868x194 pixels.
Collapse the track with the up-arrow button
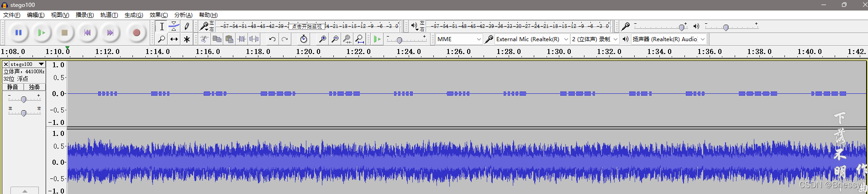point(25,190)
